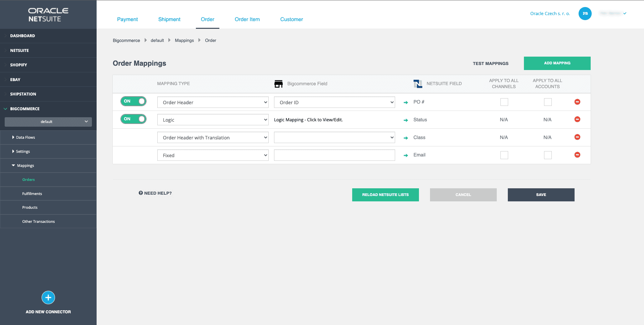The image size is (644, 325).
Task: Remove the PO # mapping row
Action: (577, 102)
